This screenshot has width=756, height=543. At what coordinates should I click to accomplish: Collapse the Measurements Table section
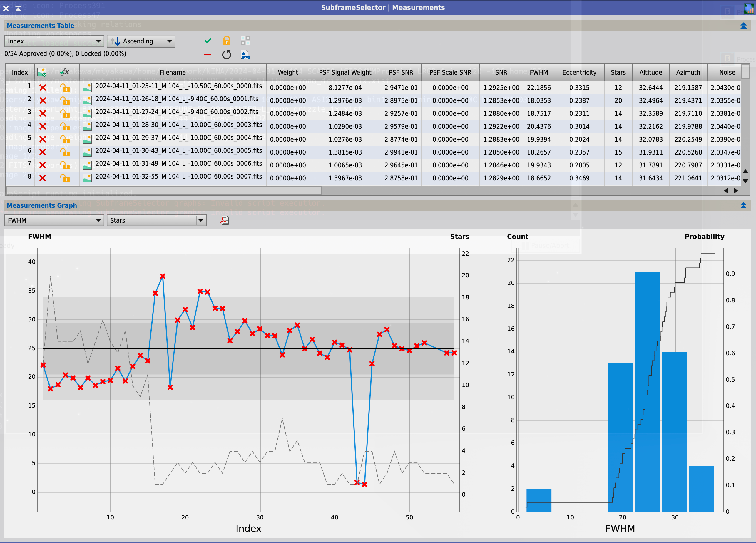[743, 26]
